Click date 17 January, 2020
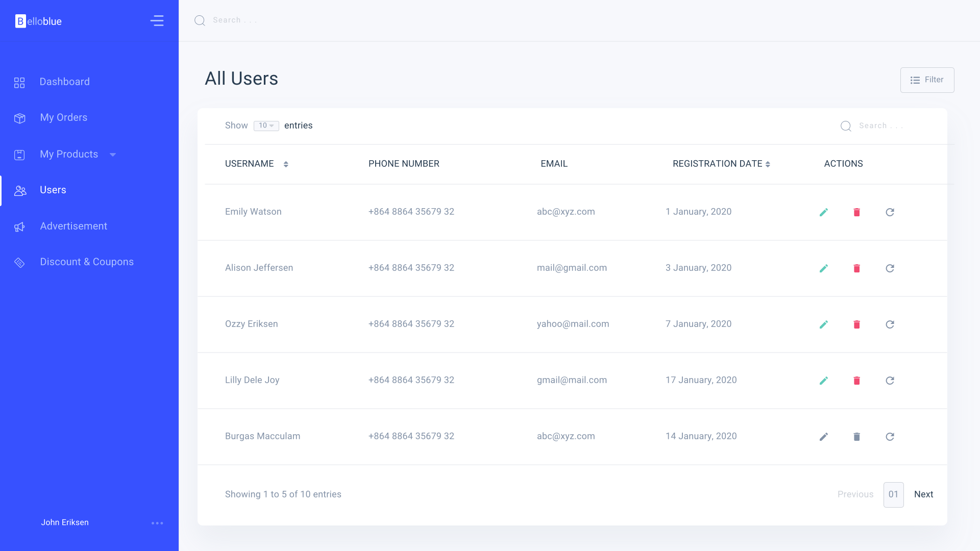 [x=701, y=380]
